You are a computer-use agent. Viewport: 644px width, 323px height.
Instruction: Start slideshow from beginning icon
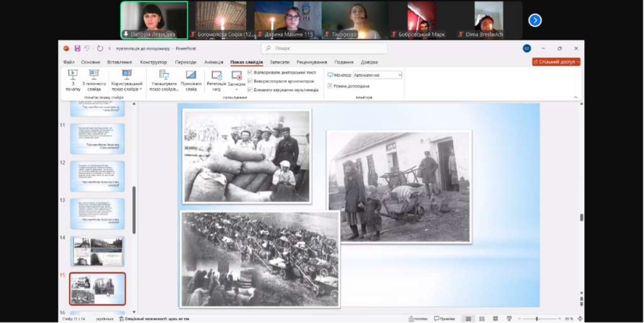click(x=73, y=75)
